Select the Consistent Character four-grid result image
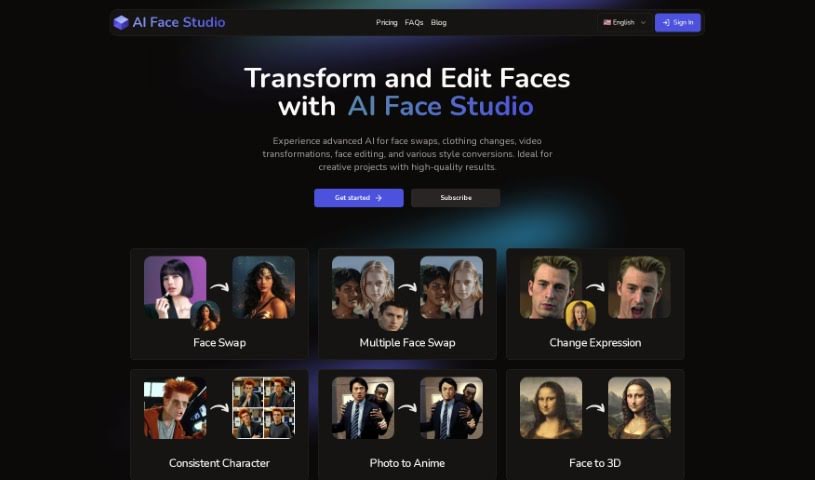 [264, 408]
